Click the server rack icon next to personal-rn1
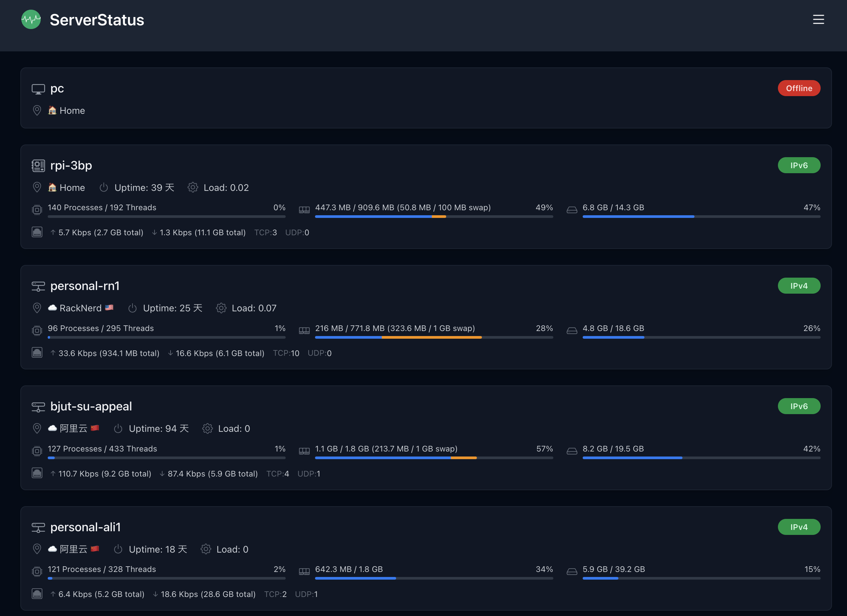 coord(38,286)
